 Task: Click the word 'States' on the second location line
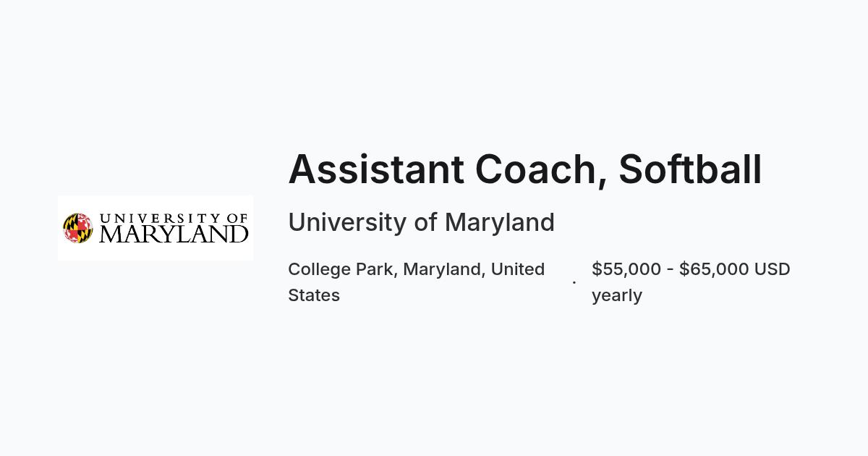tap(314, 295)
